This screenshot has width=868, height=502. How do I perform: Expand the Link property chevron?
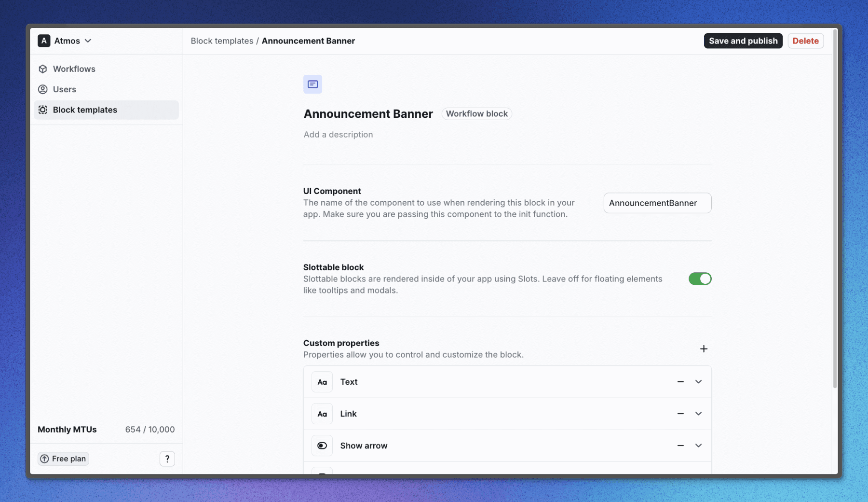click(x=698, y=414)
